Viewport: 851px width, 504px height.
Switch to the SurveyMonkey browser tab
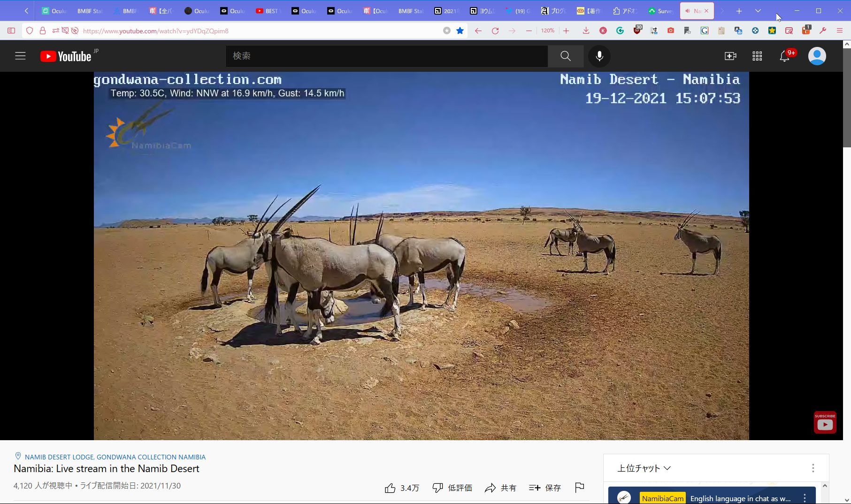click(661, 10)
